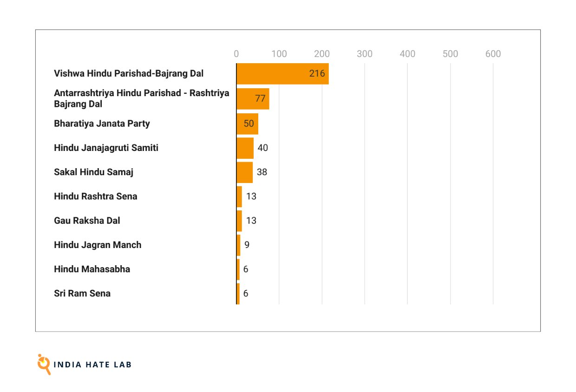The image size is (576, 392).
Task: Select the Hindu Jagran Manch label
Action: click(98, 245)
